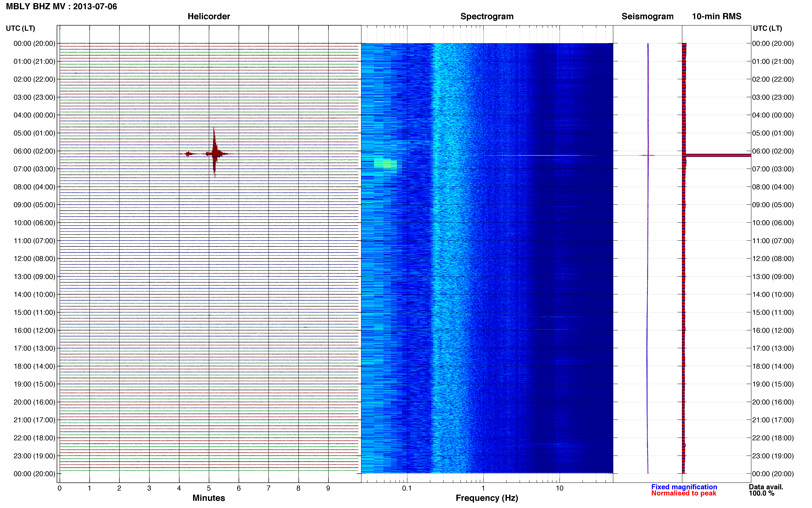
Task: Click right axis label '04:00 (00:00)'
Action: pyautogui.click(x=773, y=115)
